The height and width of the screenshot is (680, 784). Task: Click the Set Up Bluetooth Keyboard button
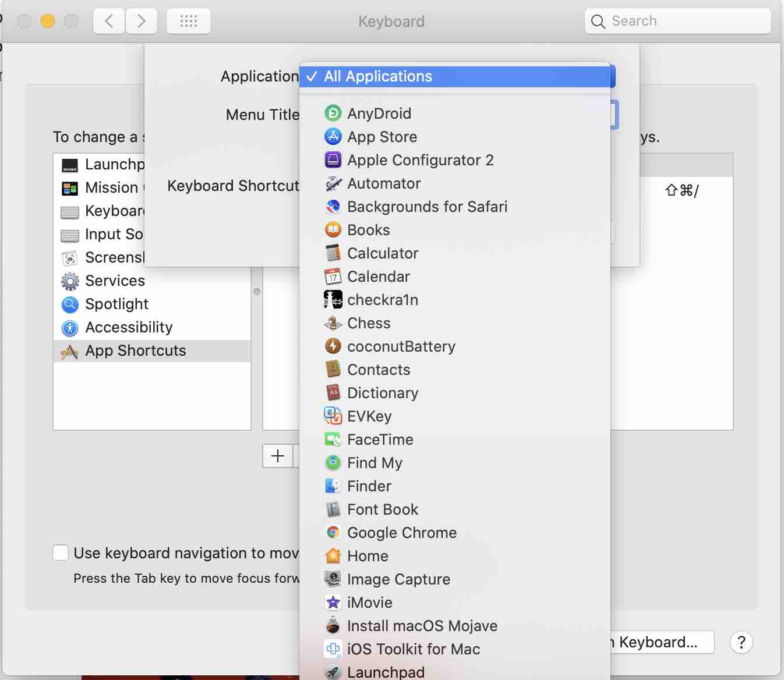click(662, 642)
